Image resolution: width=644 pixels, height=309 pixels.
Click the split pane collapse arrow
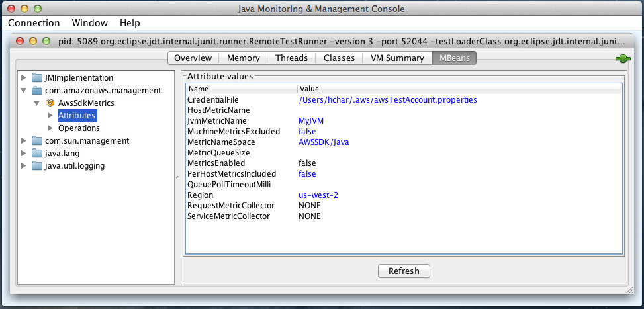(x=177, y=177)
